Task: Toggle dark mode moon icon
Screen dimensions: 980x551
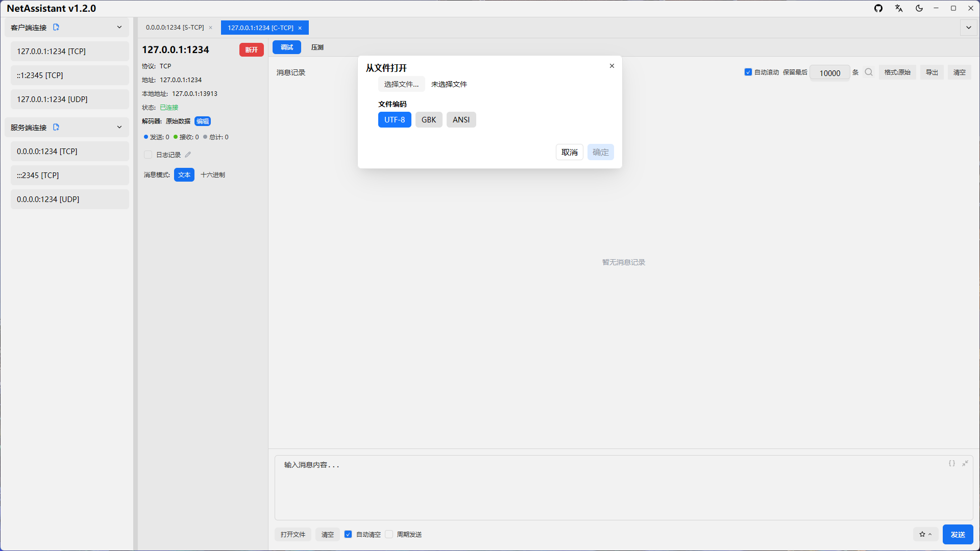Action: coord(919,8)
